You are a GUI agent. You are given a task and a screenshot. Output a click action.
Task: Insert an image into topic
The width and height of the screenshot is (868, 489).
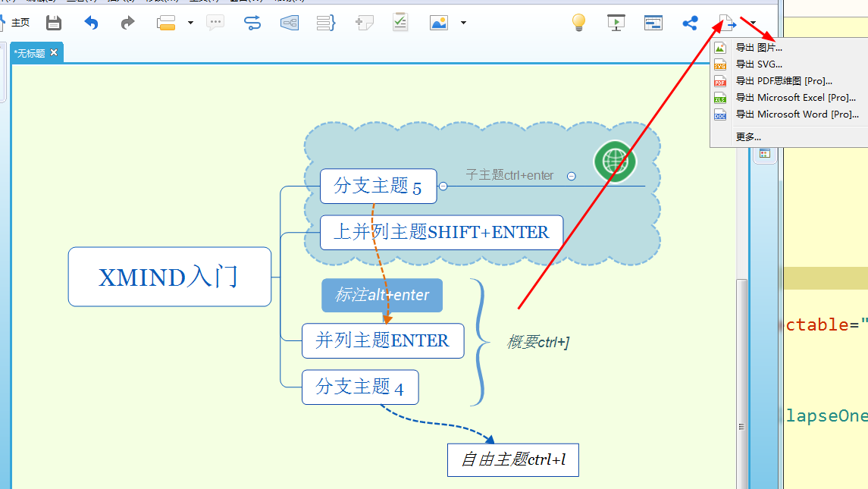(438, 23)
